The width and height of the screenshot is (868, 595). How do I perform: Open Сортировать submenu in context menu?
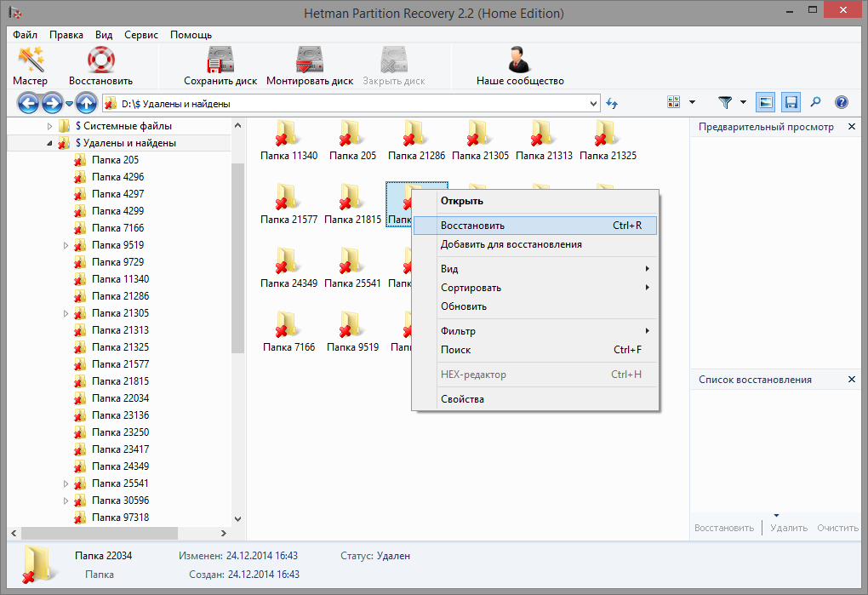[535, 288]
